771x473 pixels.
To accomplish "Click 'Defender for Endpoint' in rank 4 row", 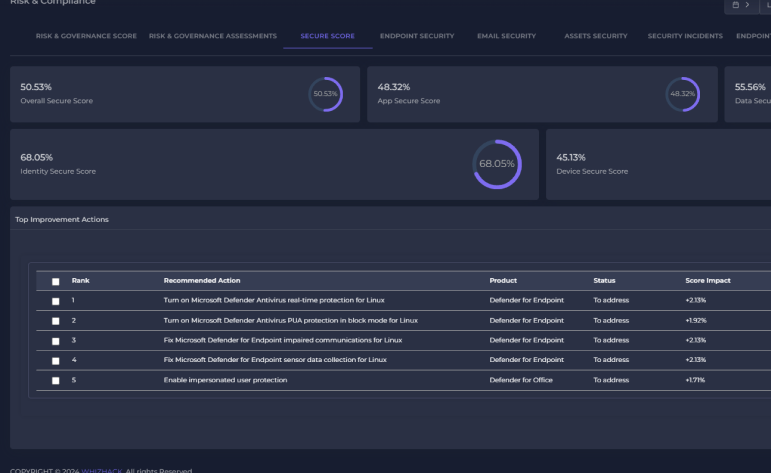I will click(527, 359).
